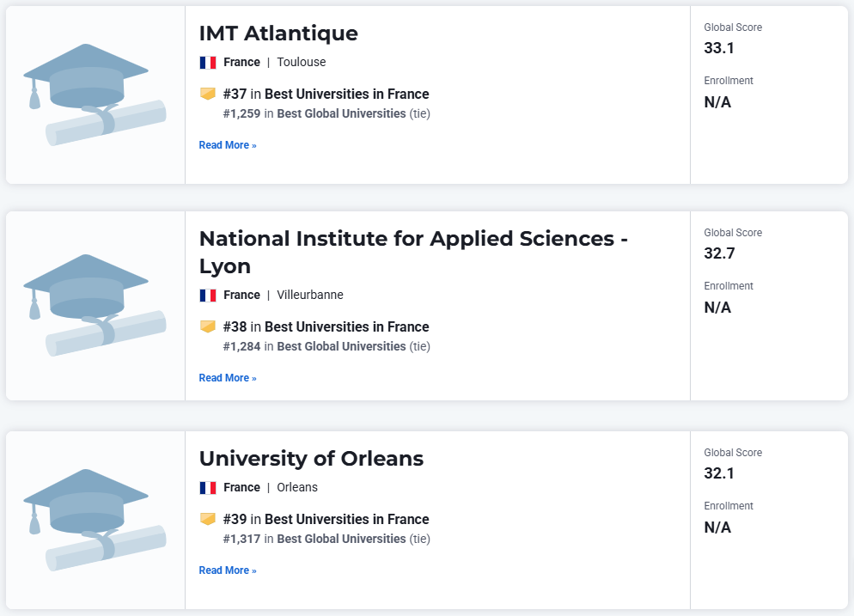Image resolution: width=854 pixels, height=616 pixels.
Task: Click the ranking badge icon next to #39
Action: coord(208,519)
